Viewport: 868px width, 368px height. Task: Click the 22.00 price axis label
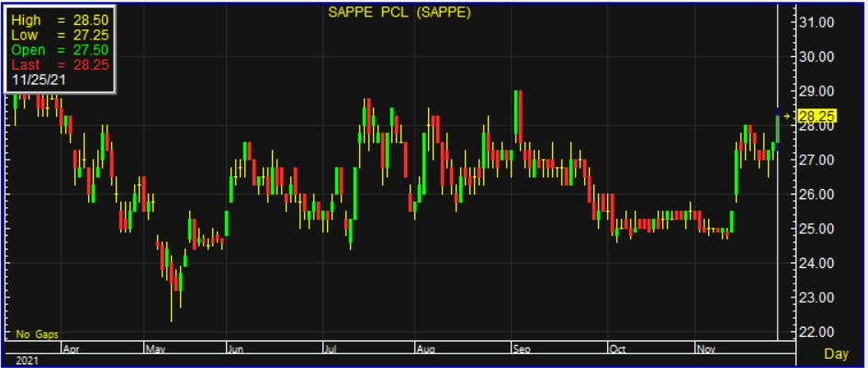click(x=817, y=331)
